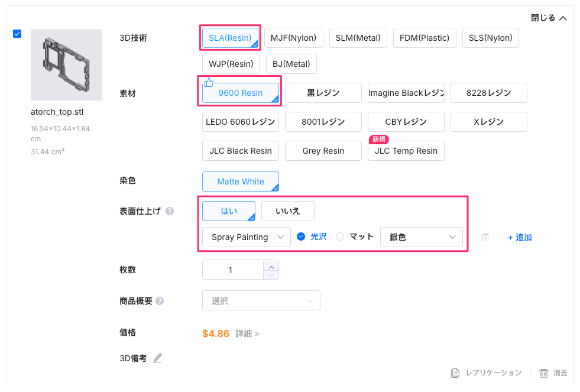Image resolution: width=580 pixels, height=392 pixels.
Task: Increase quantity with the up stepper arrow
Action: [271, 265]
